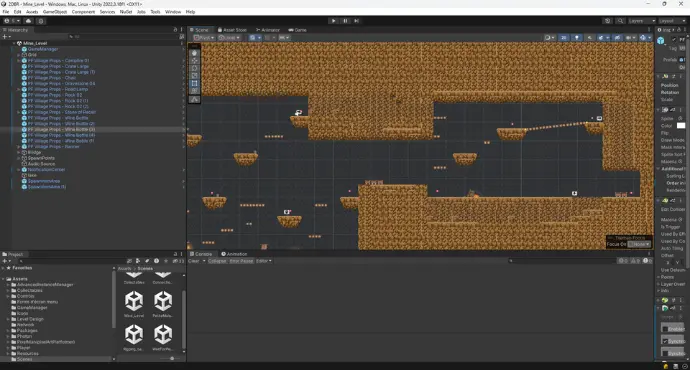Click the cloud services icon in toolbar

[29, 21]
